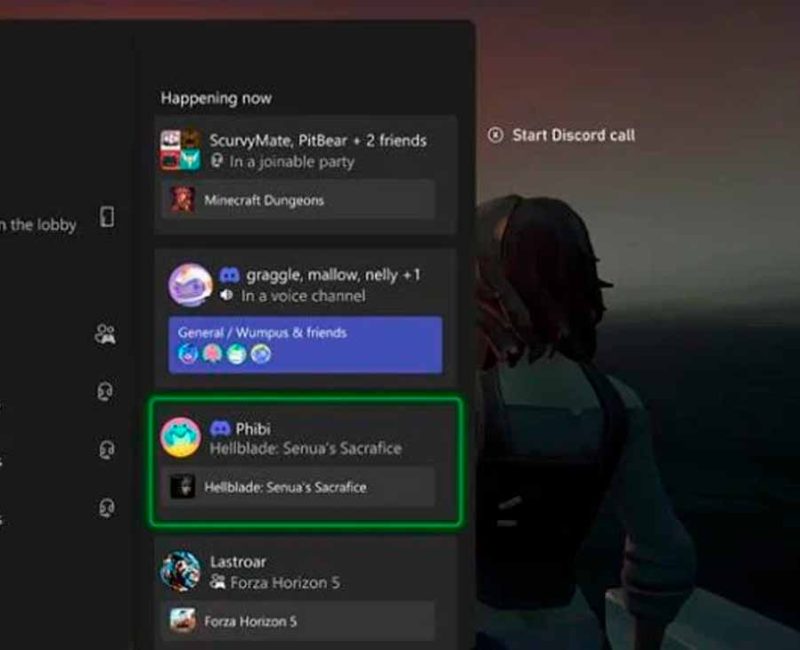Click the first headset icon in sidebar
800x650 pixels.
105,391
